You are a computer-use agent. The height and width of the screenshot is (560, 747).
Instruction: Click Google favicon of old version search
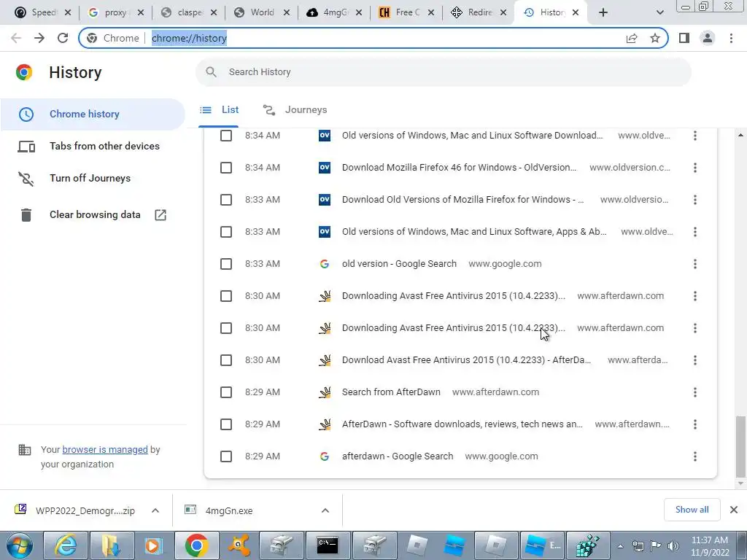coord(325,264)
